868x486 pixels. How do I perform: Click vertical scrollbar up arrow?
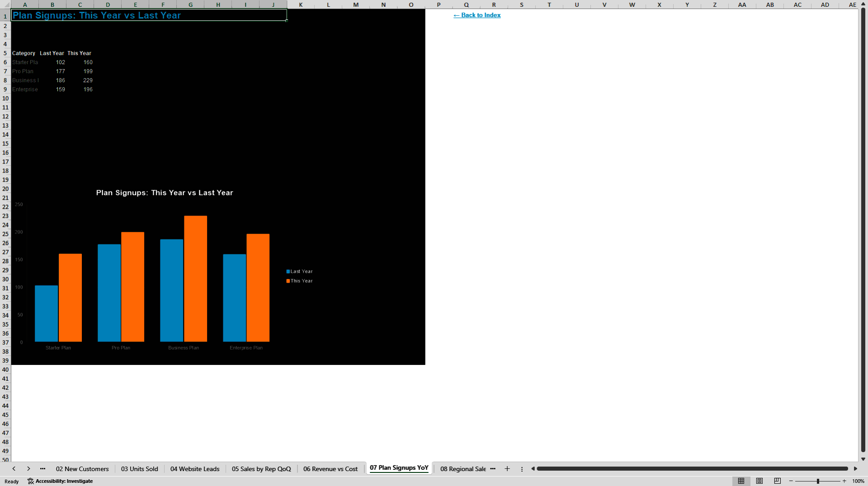tap(863, 4)
